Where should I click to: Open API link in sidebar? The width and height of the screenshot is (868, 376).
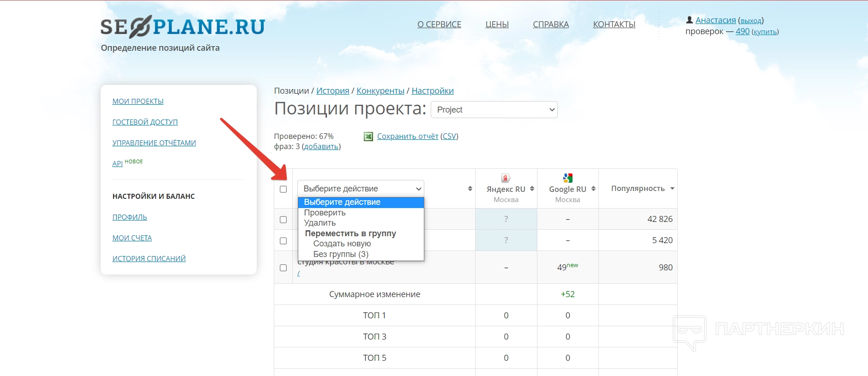point(117,163)
